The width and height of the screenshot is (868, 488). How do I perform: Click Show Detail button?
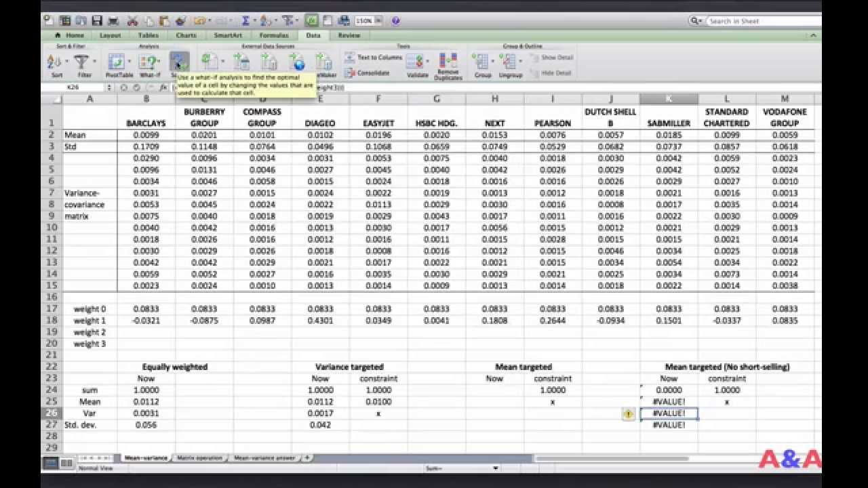coord(551,58)
